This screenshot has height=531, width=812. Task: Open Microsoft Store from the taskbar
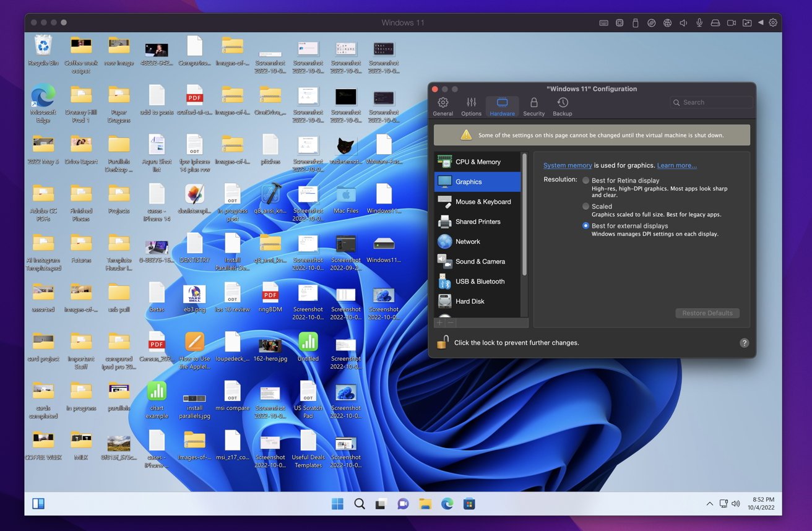(469, 504)
